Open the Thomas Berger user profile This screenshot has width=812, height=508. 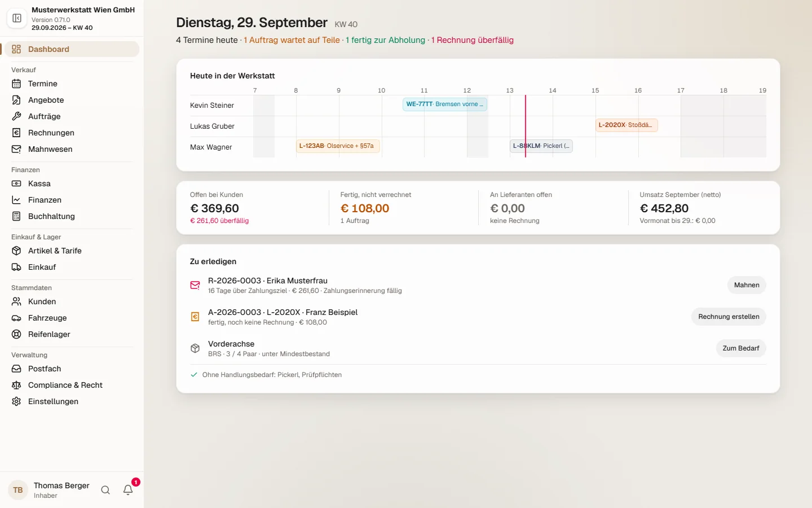[x=50, y=490]
